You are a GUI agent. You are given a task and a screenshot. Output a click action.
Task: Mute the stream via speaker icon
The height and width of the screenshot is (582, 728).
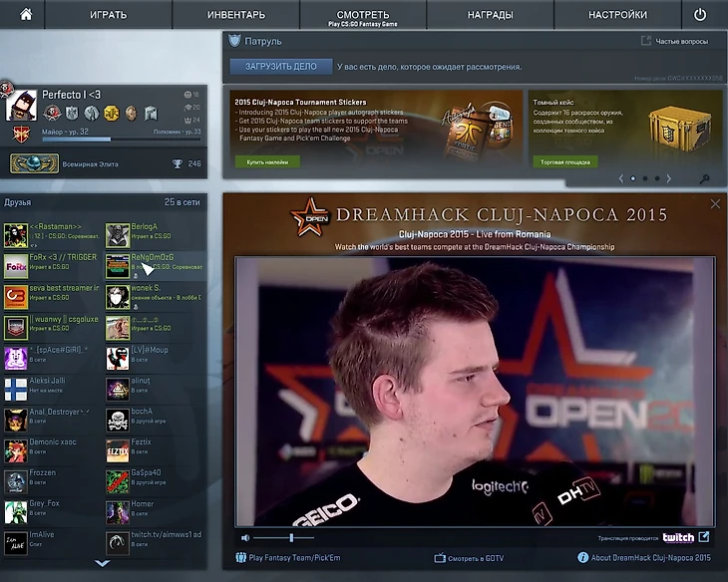pyautogui.click(x=245, y=538)
